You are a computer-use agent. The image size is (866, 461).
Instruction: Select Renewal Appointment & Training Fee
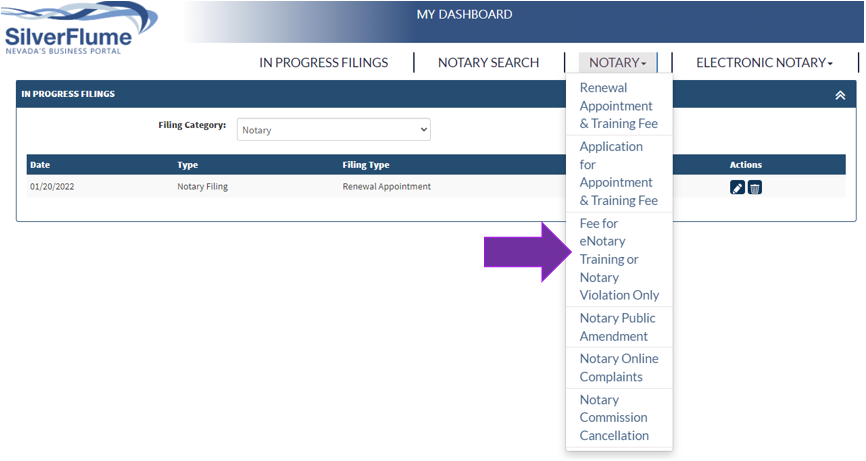click(x=617, y=106)
